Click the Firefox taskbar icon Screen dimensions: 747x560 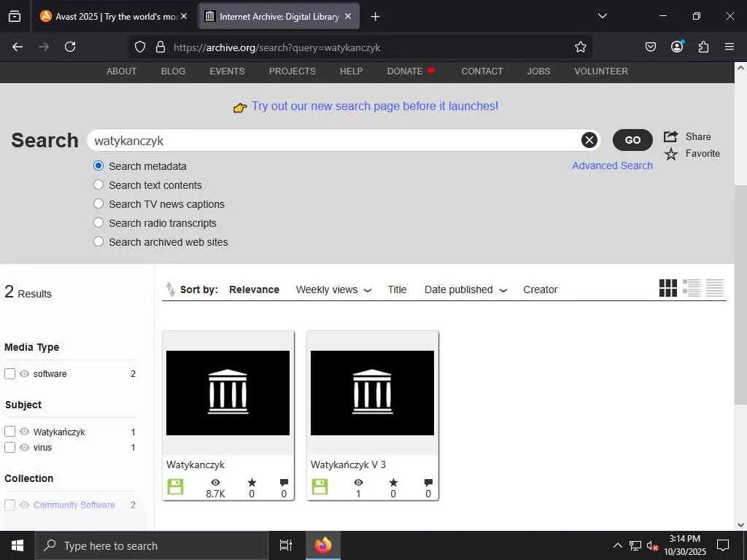click(x=323, y=545)
